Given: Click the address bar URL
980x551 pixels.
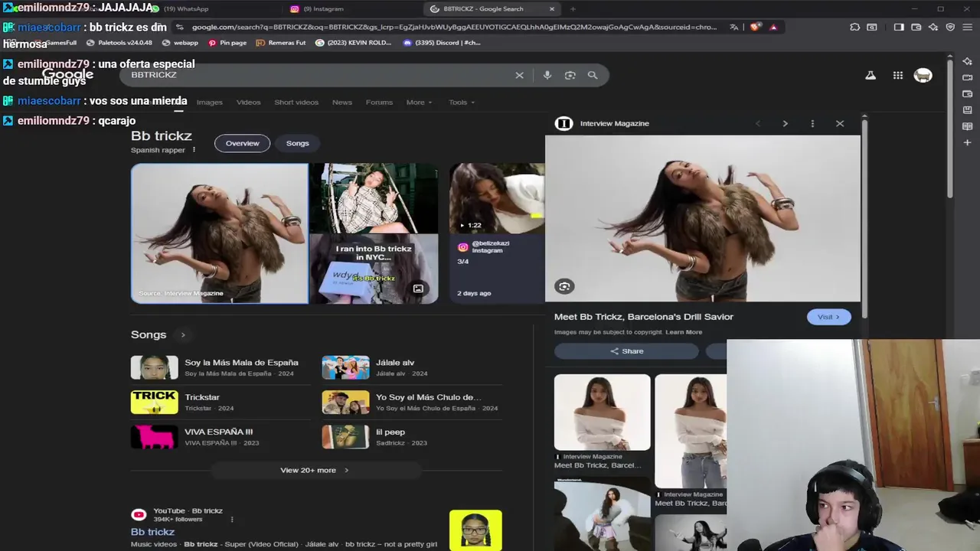Looking at the screenshot, I should click(x=454, y=27).
